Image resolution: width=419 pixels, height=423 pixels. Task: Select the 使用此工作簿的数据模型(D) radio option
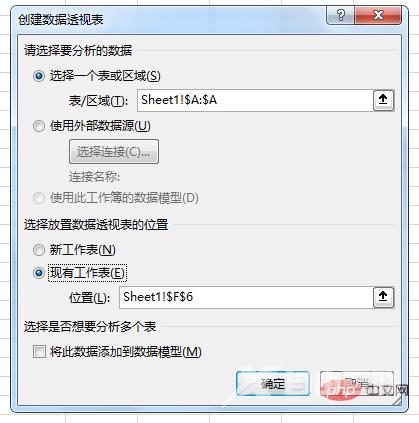(x=39, y=198)
